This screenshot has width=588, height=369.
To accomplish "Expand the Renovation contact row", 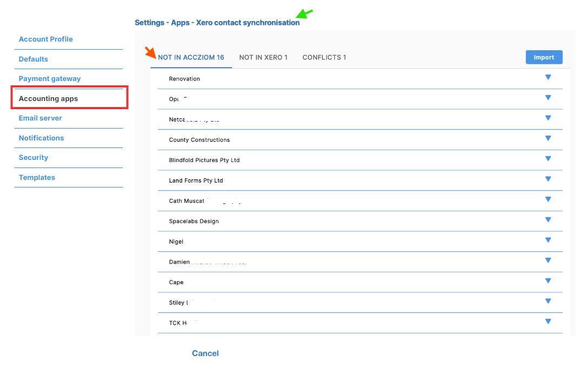I will click(x=548, y=77).
